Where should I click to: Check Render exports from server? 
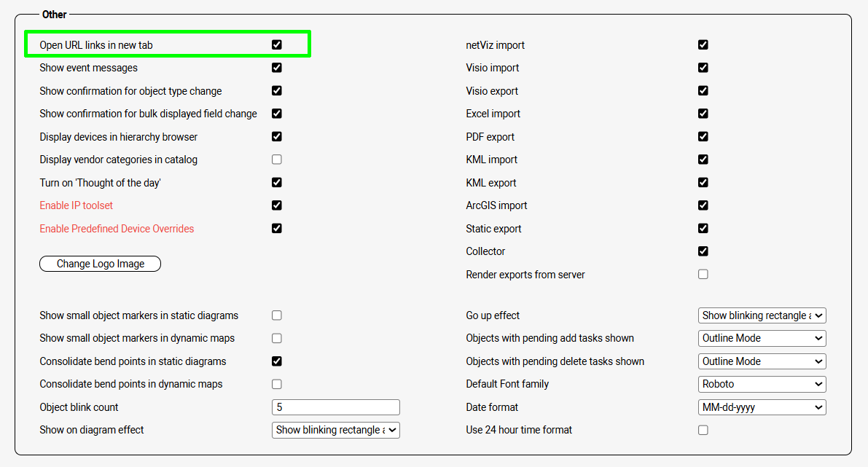pos(703,275)
